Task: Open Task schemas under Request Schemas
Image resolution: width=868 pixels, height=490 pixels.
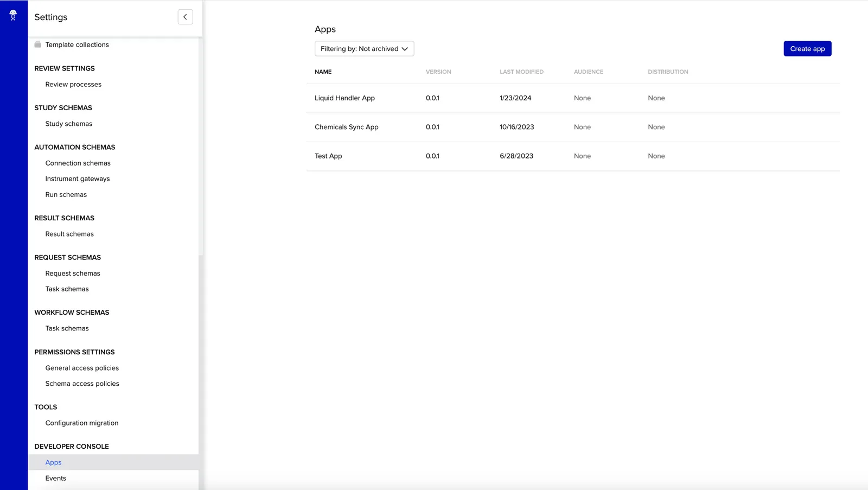Action: pos(67,289)
